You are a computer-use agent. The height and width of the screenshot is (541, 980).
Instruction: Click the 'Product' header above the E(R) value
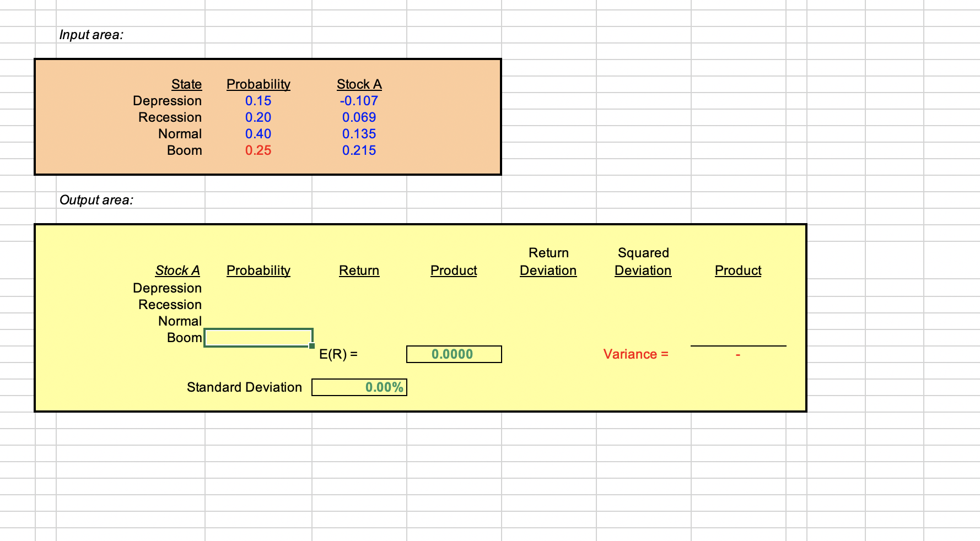tap(454, 270)
